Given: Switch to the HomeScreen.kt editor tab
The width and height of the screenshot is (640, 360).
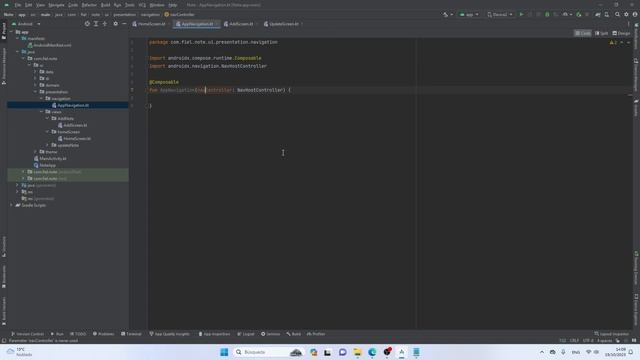Looking at the screenshot, I should pyautogui.click(x=150, y=24).
